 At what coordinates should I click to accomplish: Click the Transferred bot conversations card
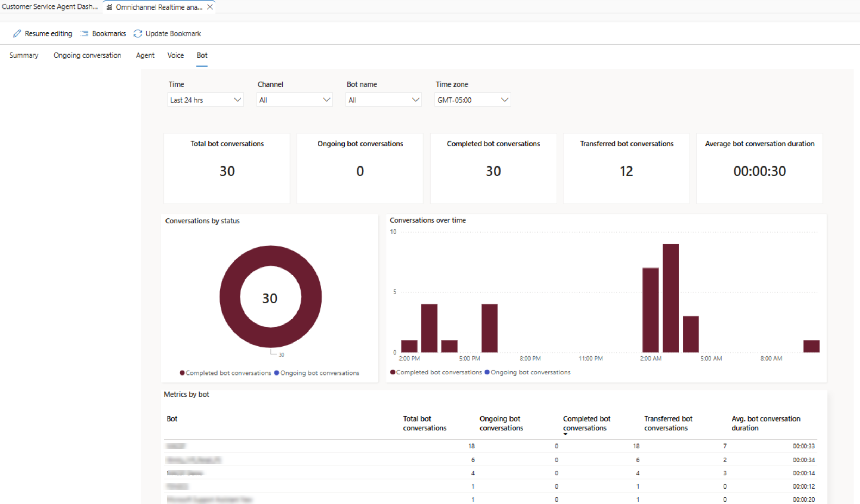626,168
